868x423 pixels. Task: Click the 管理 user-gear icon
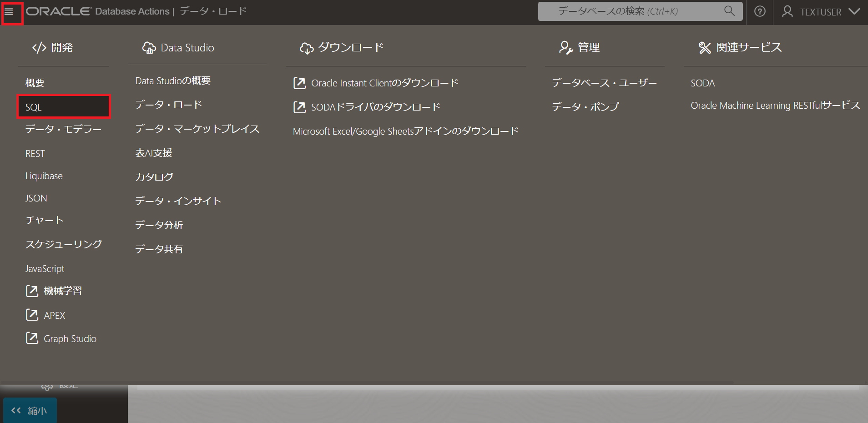(x=565, y=47)
